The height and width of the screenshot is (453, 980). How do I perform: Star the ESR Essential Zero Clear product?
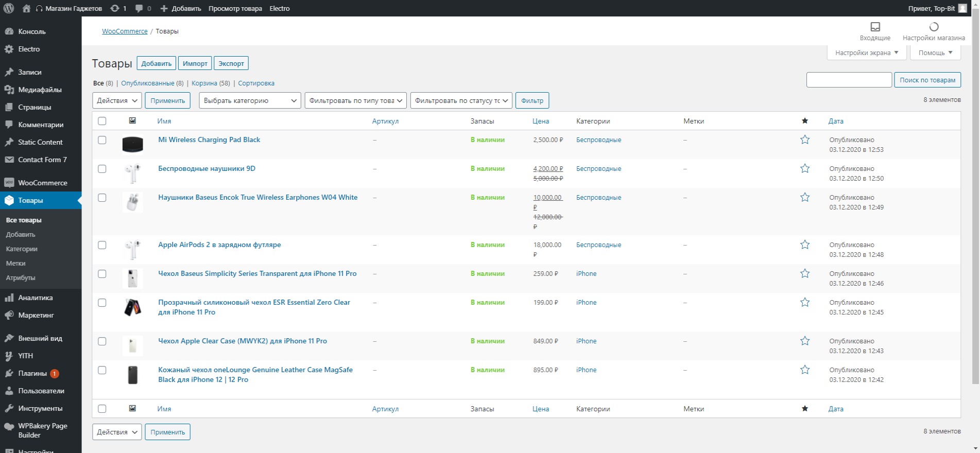point(805,302)
